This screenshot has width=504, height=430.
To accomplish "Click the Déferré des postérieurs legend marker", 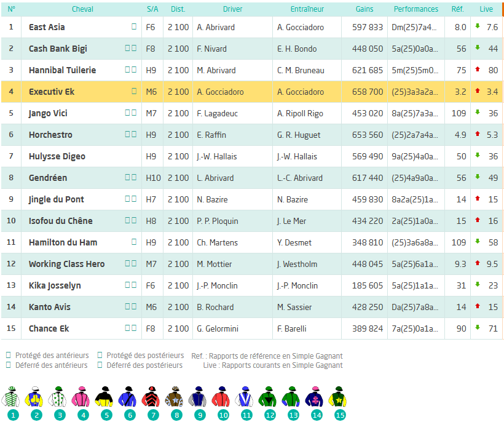I will pyautogui.click(x=100, y=365).
